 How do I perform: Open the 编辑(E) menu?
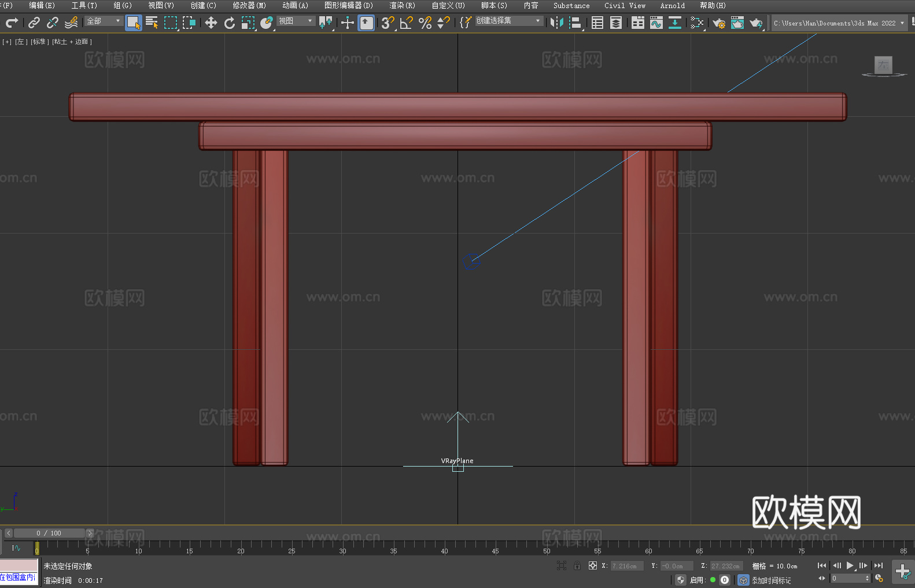coord(42,5)
